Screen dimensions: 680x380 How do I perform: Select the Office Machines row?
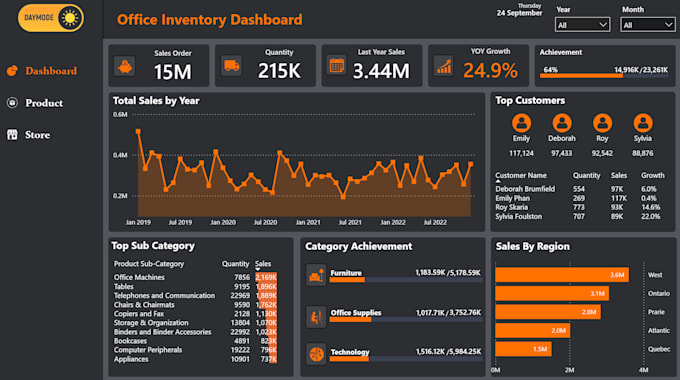pyautogui.click(x=195, y=277)
